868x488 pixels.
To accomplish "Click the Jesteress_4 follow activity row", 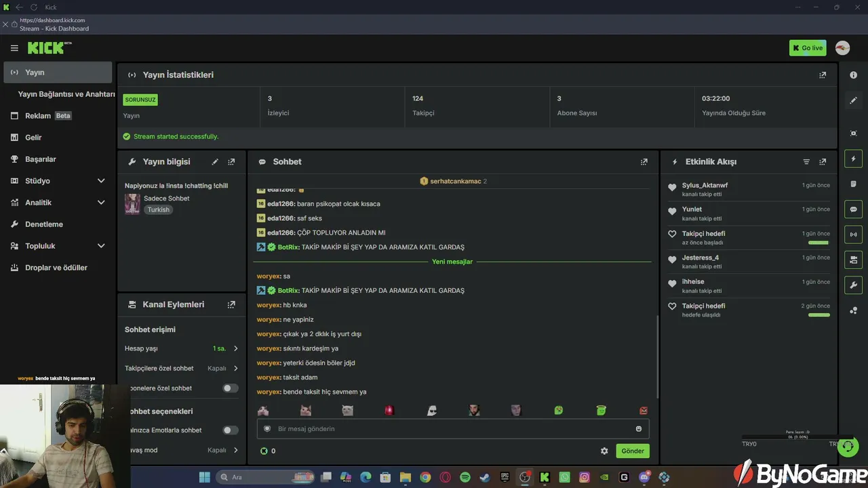I will [749, 262].
